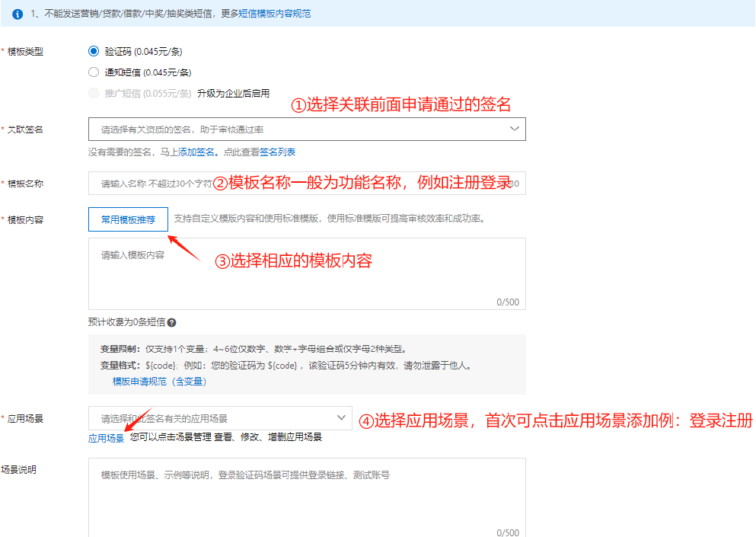Choose the 通知短信 radio option
This screenshot has width=756, height=537.
pos(94,72)
